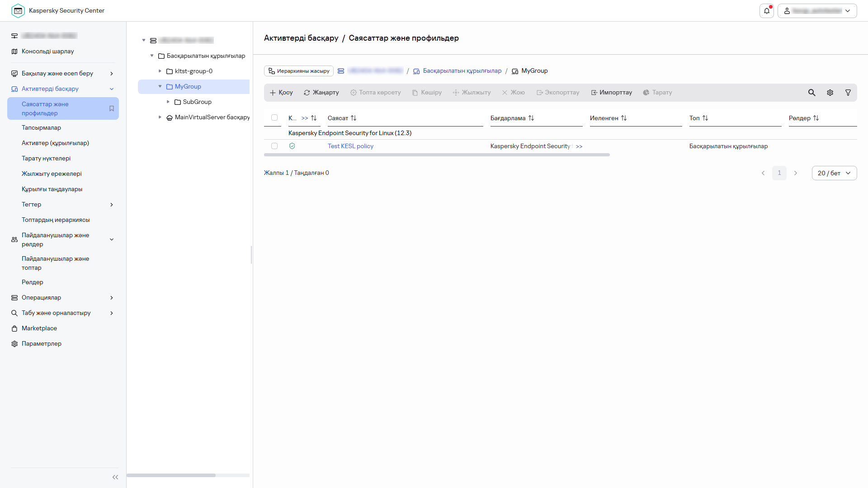Expand the kltst-group-0 tree node
Image resolution: width=868 pixels, height=488 pixels.
pyautogui.click(x=160, y=71)
